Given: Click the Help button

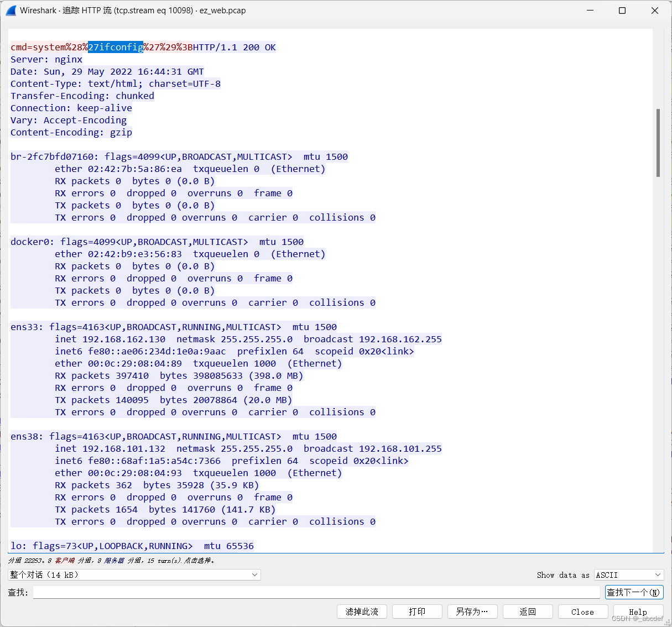Looking at the screenshot, I should pyautogui.click(x=638, y=612).
